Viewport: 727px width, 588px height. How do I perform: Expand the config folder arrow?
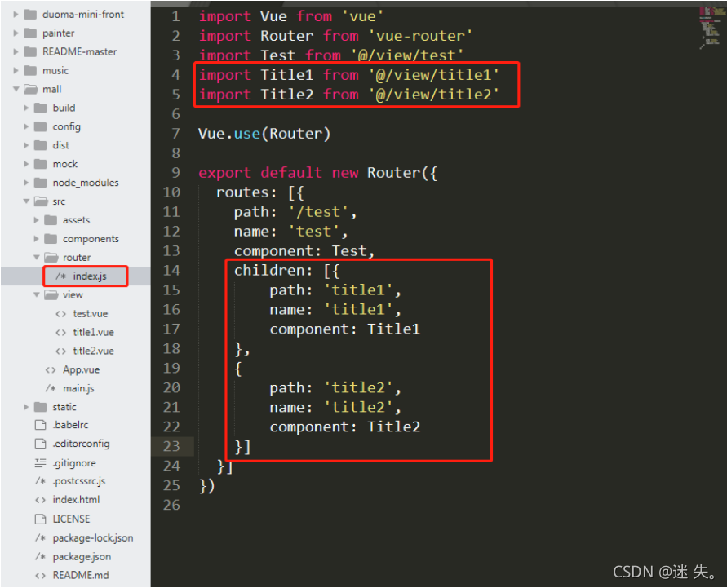26,126
